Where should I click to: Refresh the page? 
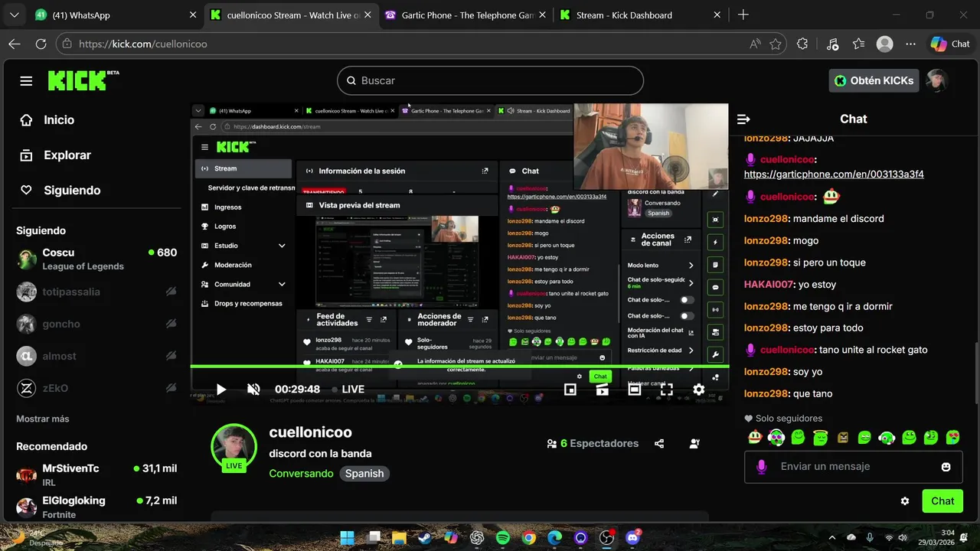click(x=41, y=44)
